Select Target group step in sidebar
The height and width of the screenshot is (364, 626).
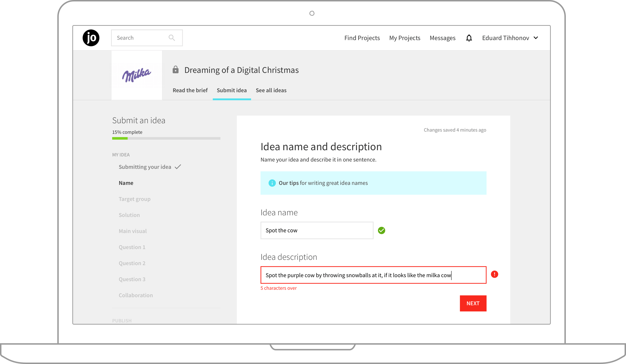[134, 199]
